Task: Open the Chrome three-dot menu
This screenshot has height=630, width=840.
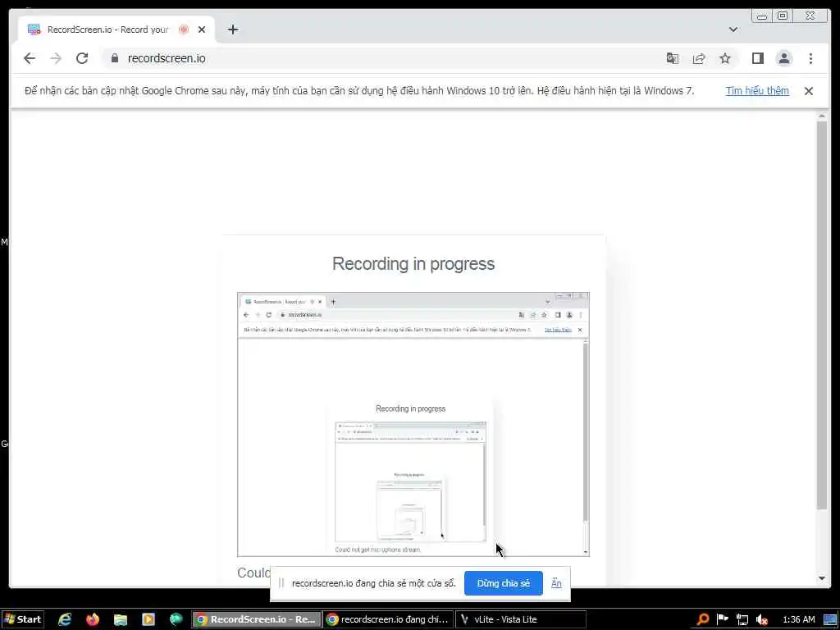Action: click(x=810, y=58)
